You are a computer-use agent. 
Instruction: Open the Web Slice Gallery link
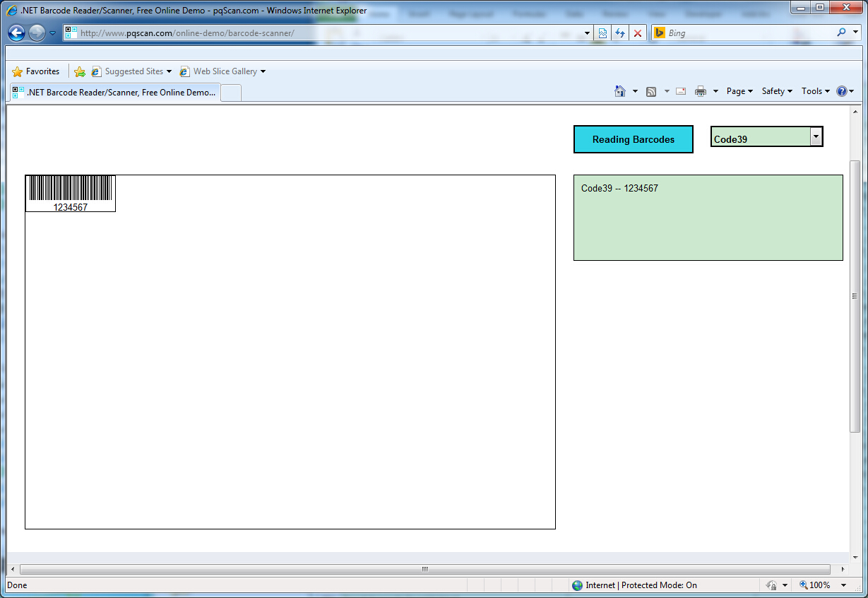222,71
